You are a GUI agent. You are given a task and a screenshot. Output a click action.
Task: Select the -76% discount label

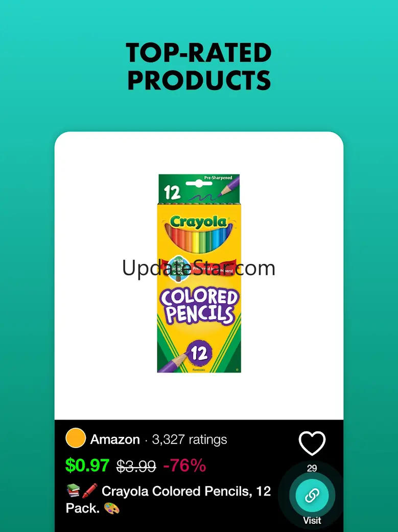184,465
